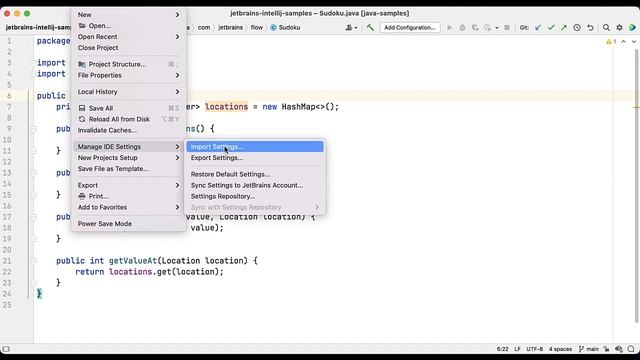Open IDE settings gear icon

coord(619,27)
